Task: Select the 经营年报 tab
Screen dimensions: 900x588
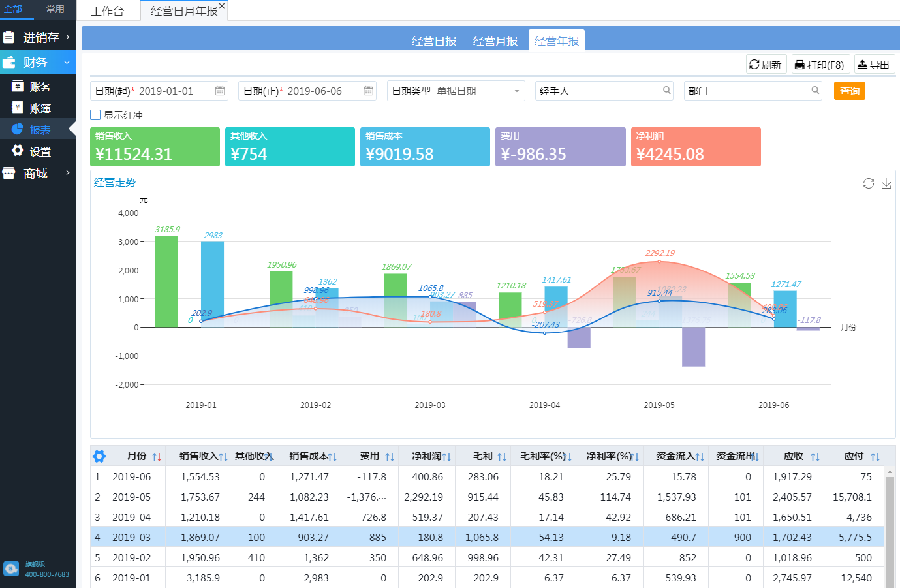Action: click(557, 40)
